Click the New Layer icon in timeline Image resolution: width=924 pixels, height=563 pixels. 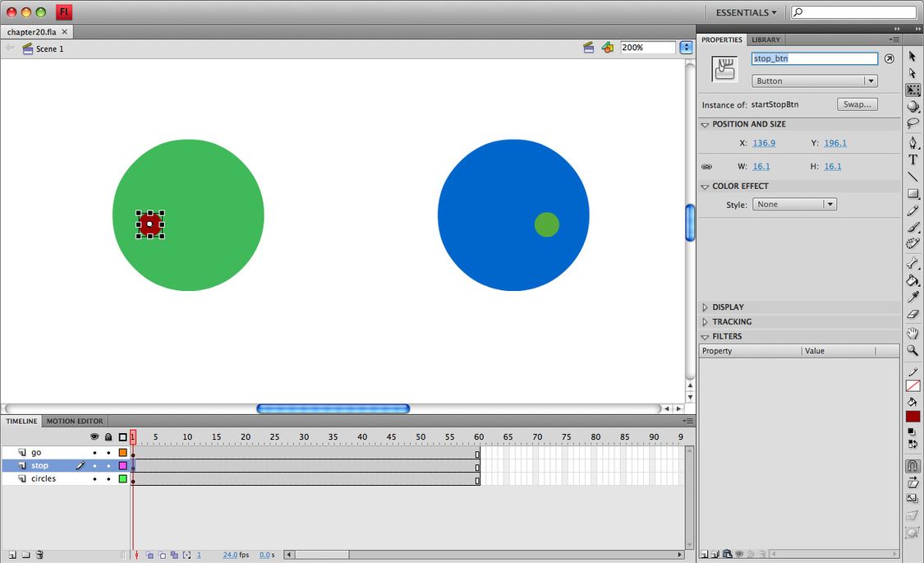coord(11,556)
